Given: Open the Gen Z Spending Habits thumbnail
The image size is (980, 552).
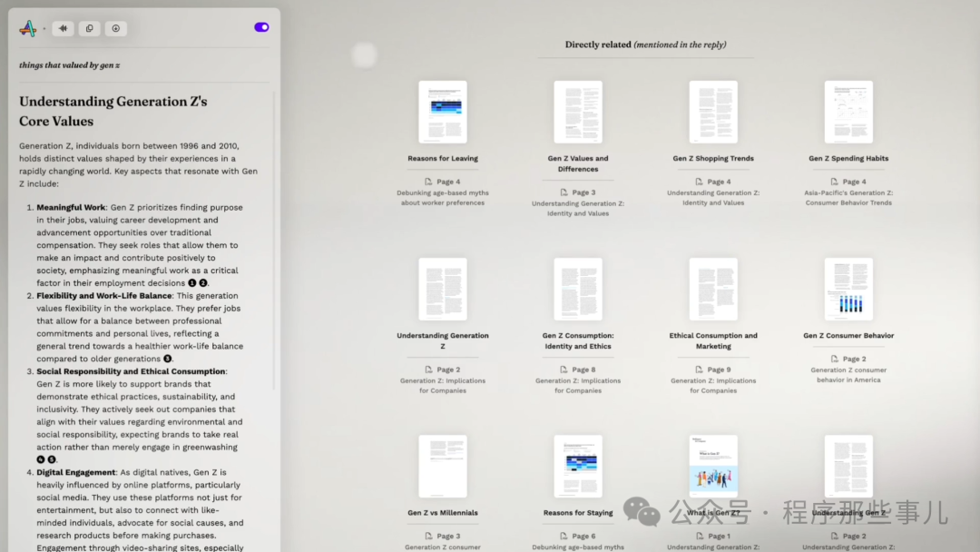Looking at the screenshot, I should [848, 112].
